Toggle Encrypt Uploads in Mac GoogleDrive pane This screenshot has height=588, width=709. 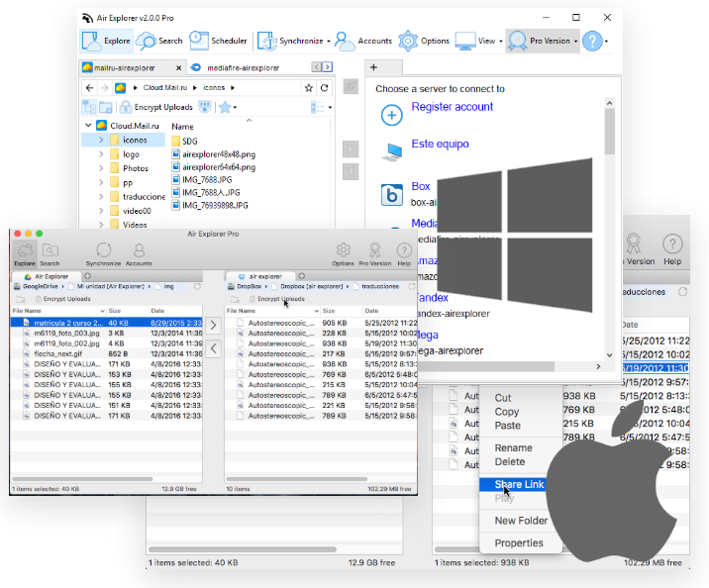pos(62,299)
